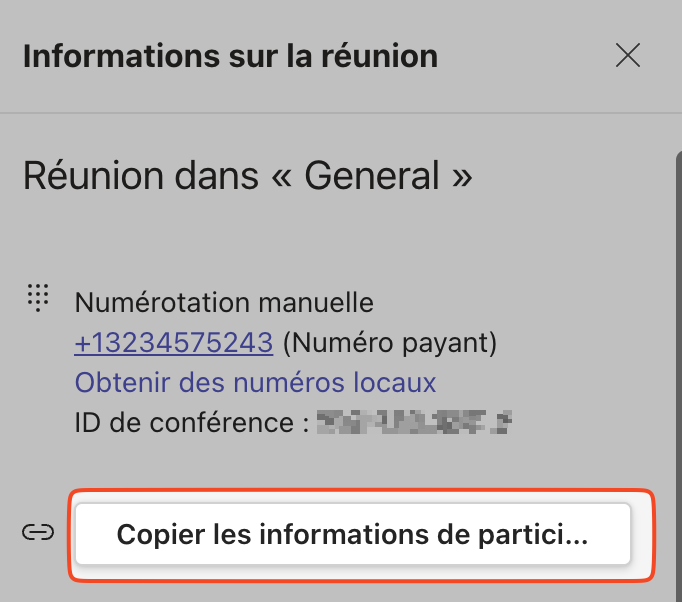Click the dial pad icon

coord(38,296)
